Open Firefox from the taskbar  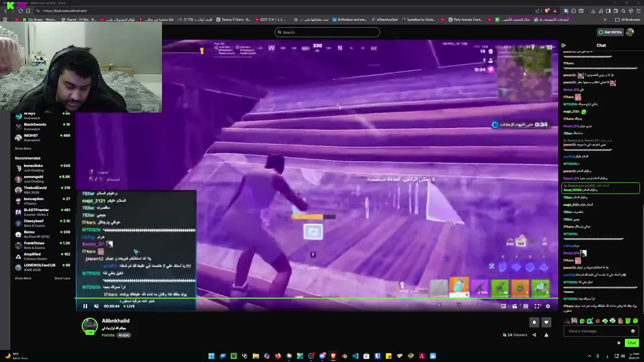point(278,356)
